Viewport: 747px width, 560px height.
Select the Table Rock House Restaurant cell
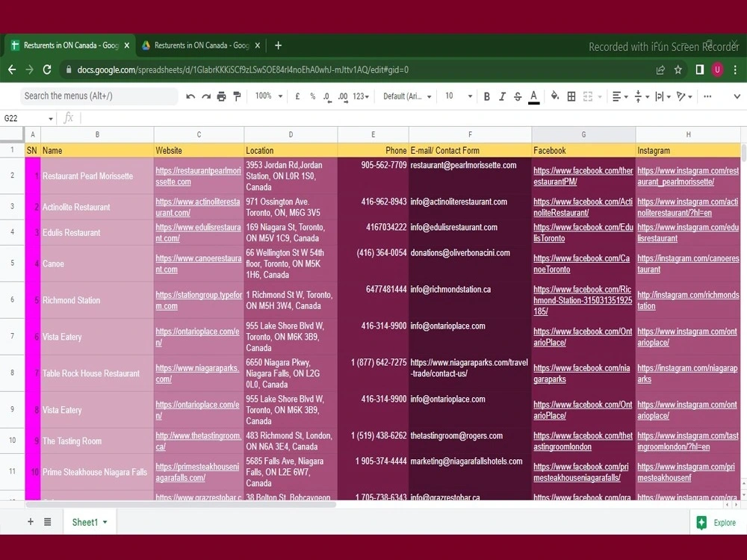tap(97, 373)
